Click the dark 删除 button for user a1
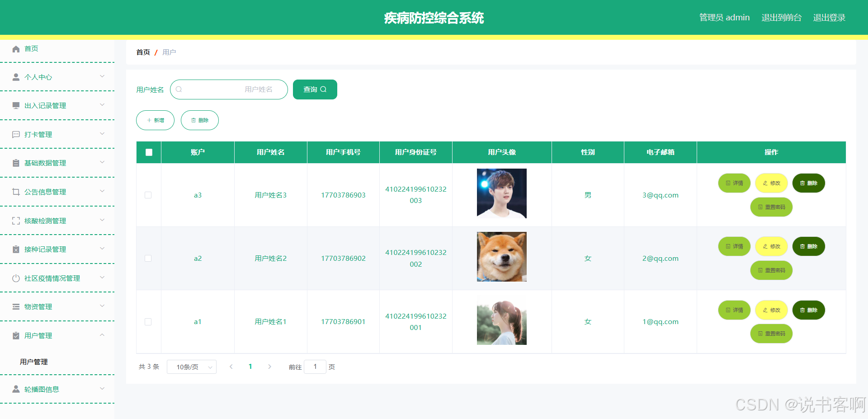Screen dimensions: 868x419 pos(808,310)
